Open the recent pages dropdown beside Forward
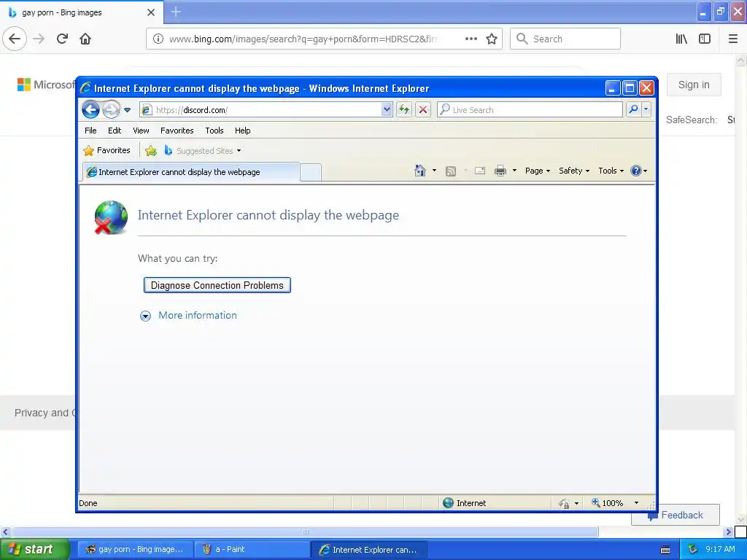This screenshot has height=560, width=747. pos(127,110)
